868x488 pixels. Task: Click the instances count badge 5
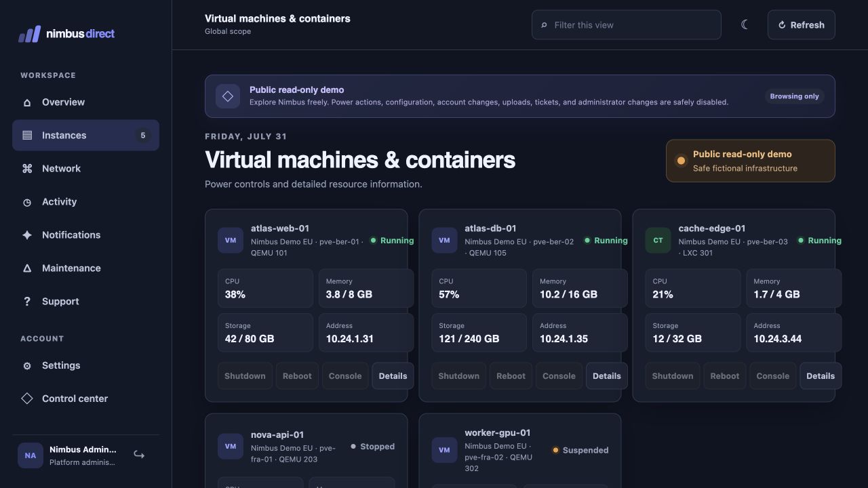point(142,136)
